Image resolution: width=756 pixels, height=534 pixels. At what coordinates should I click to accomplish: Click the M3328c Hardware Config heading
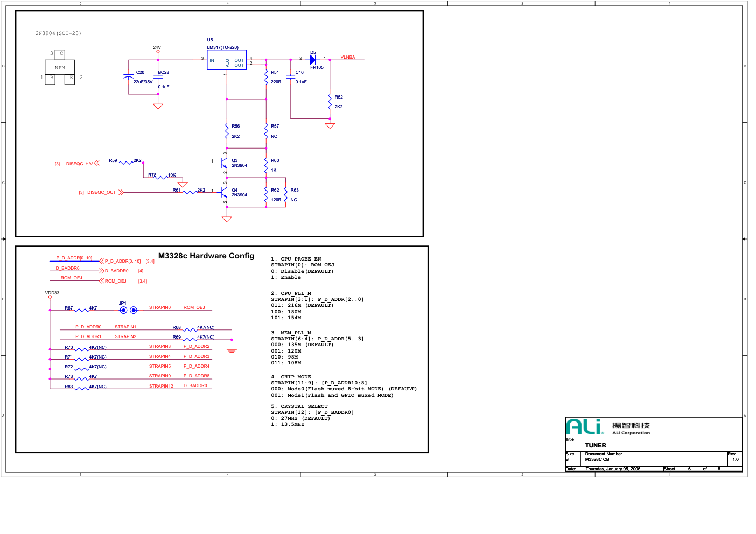[x=206, y=256]
